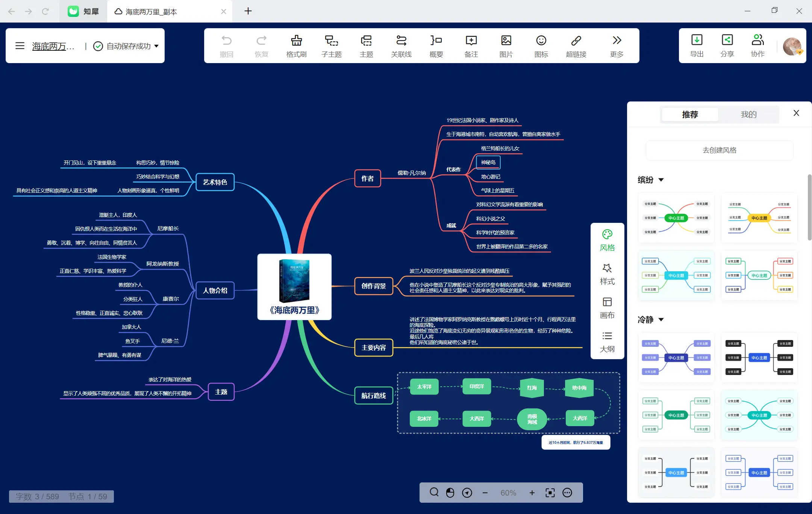Close the style panel
The image size is (812, 514).
point(796,113)
